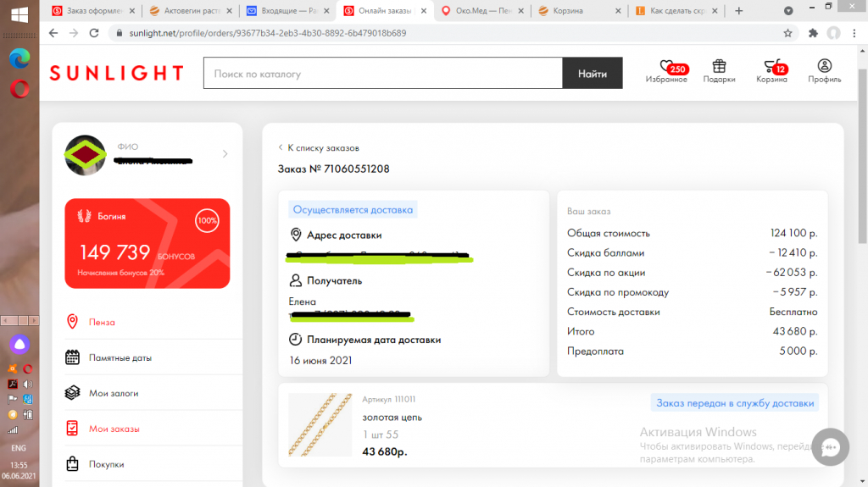Viewport: 868px width, 487px height.
Task: Click the Найти search button
Action: tap(593, 73)
